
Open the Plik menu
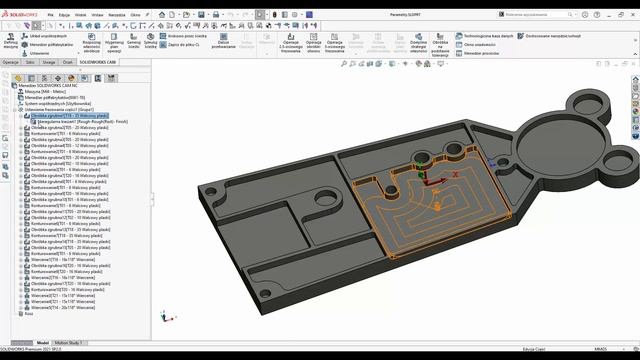click(51, 15)
